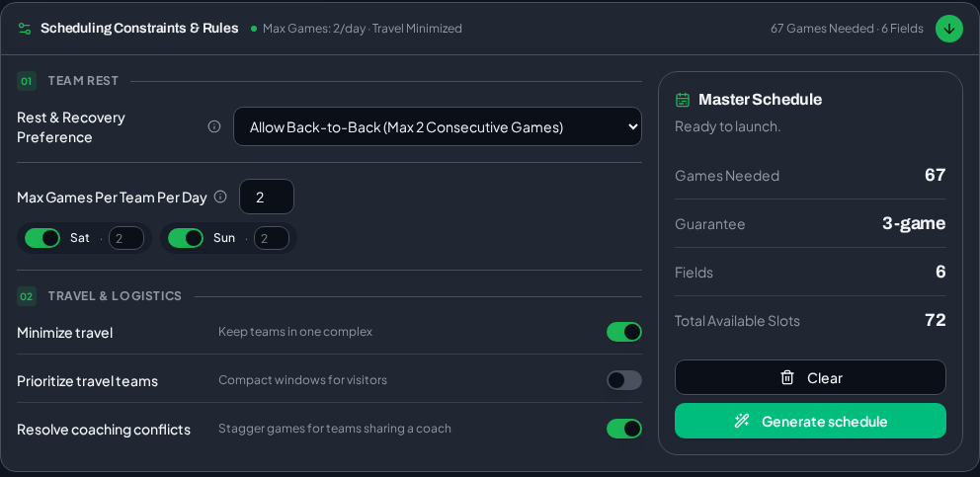Click the 'Max Games: 2/day · Travel Minimized' summary

[x=362, y=29]
